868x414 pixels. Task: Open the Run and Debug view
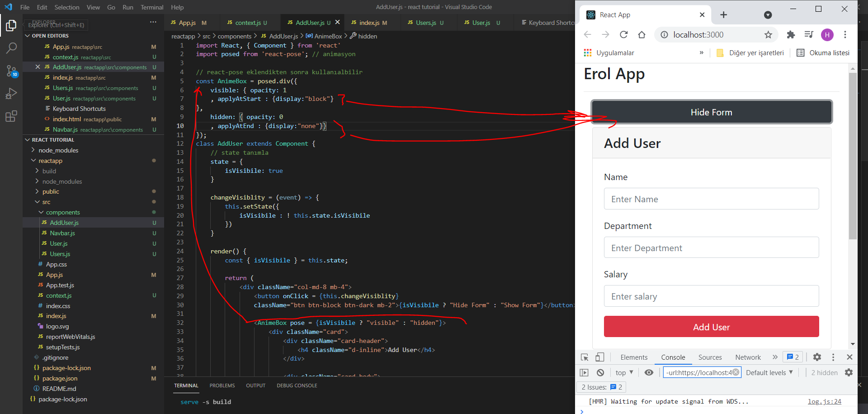click(11, 94)
